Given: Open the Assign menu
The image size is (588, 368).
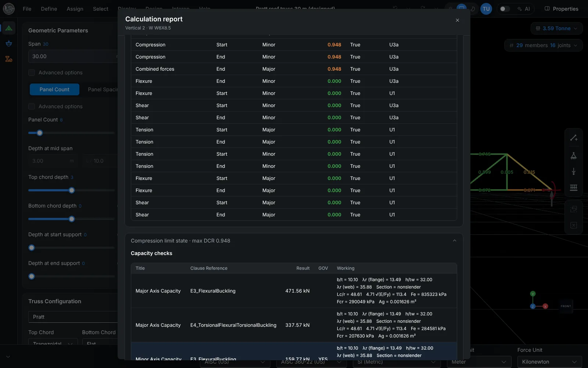Looking at the screenshot, I should [75, 9].
